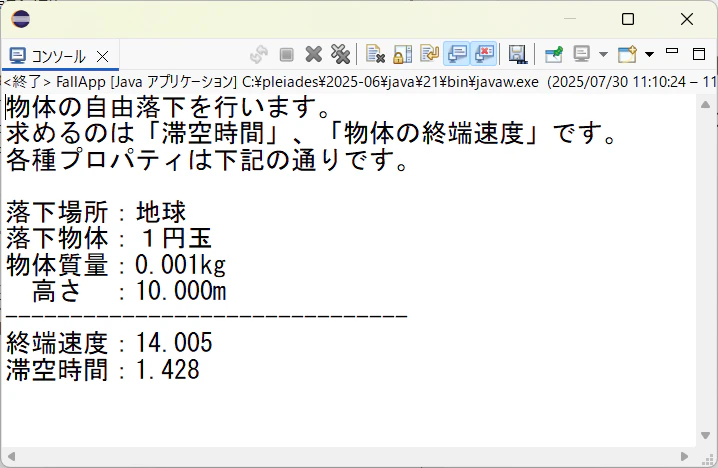The height and width of the screenshot is (468, 718).
Task: Remove the launch with single X icon
Action: pyautogui.click(x=314, y=54)
